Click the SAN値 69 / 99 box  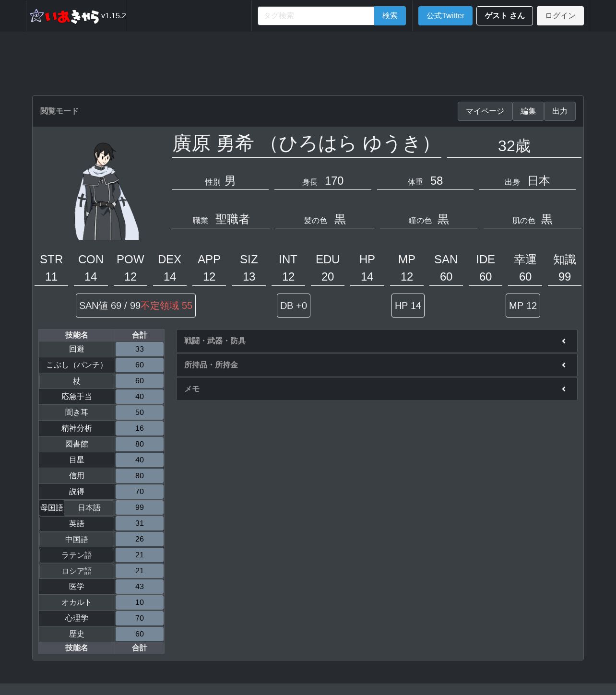[x=136, y=306]
